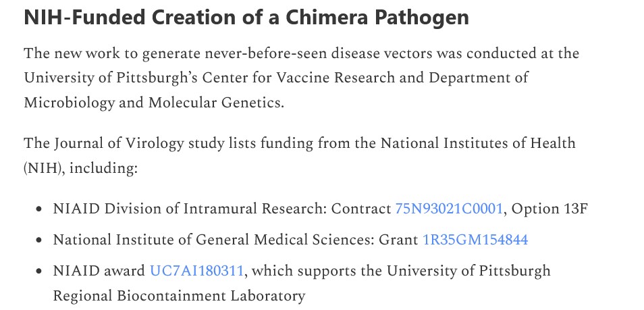Click bullet point before "National Institute of General"
644x310 pixels.
(x=40, y=240)
